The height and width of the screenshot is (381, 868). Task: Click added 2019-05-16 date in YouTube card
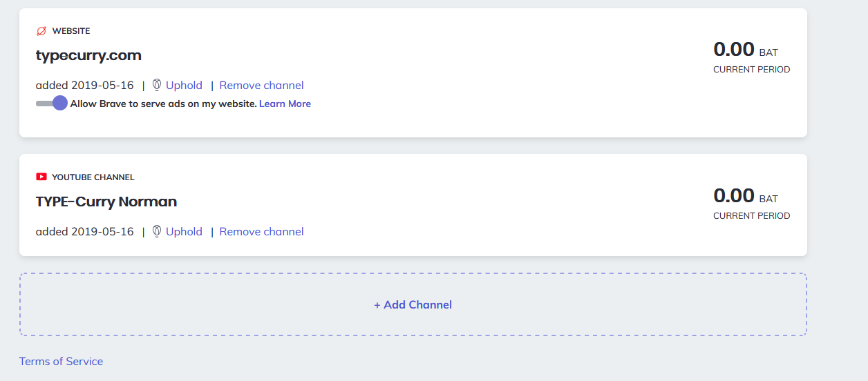[x=85, y=232]
